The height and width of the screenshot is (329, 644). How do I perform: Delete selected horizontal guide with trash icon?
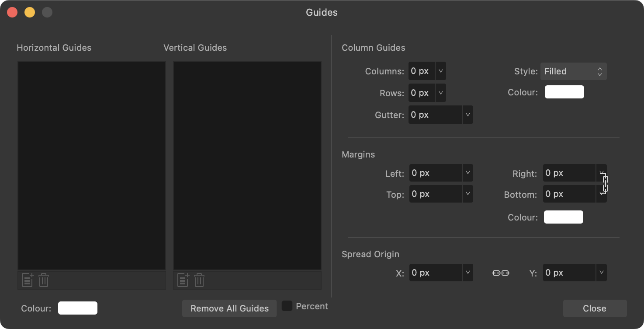click(x=43, y=280)
